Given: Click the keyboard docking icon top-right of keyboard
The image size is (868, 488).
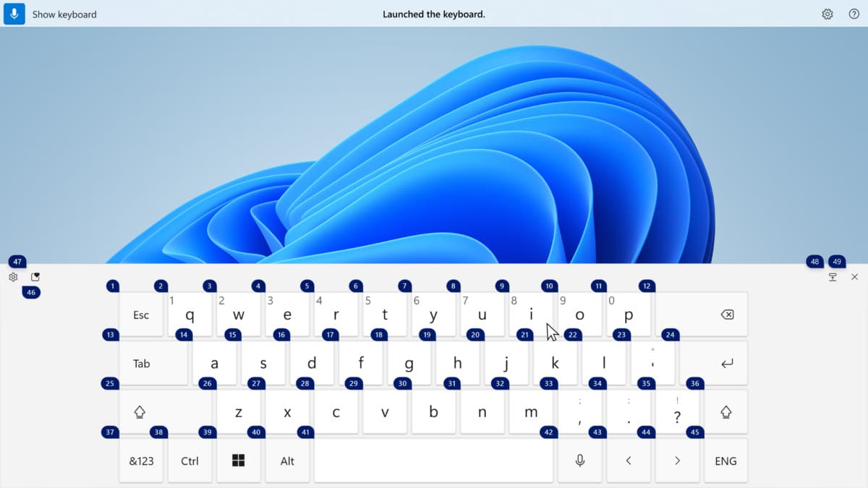Looking at the screenshot, I should [x=833, y=276].
